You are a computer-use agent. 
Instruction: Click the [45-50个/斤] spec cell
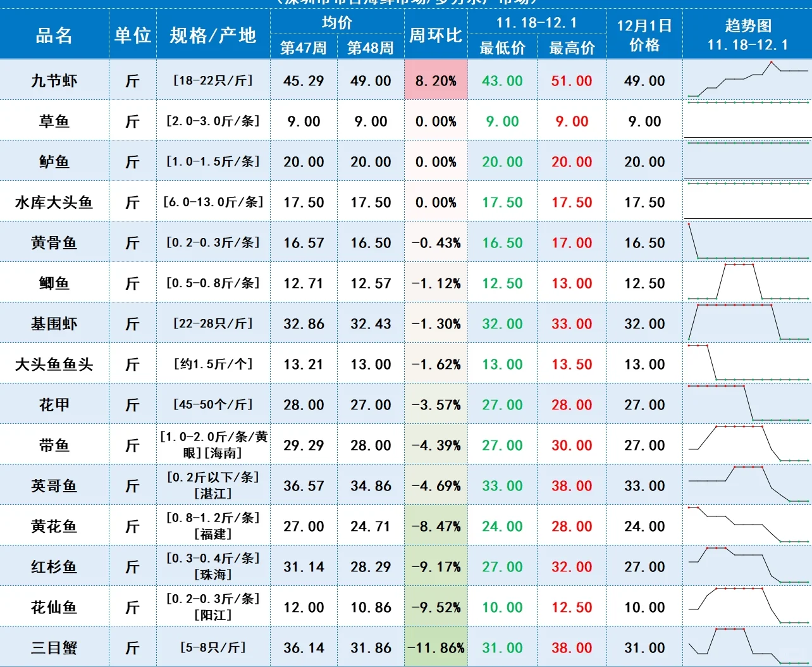pyautogui.click(x=213, y=404)
